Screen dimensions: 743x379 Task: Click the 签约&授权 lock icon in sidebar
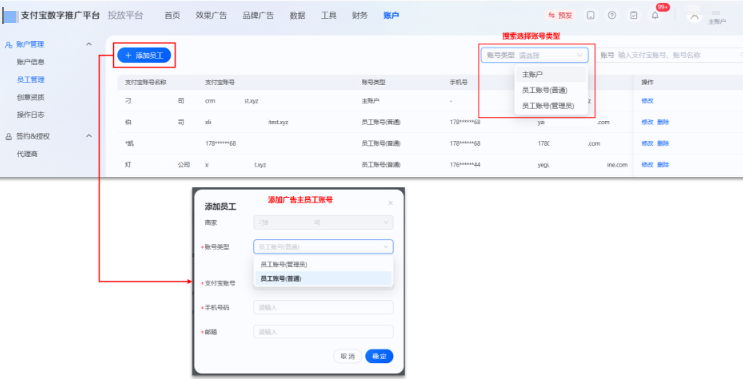click(8, 136)
